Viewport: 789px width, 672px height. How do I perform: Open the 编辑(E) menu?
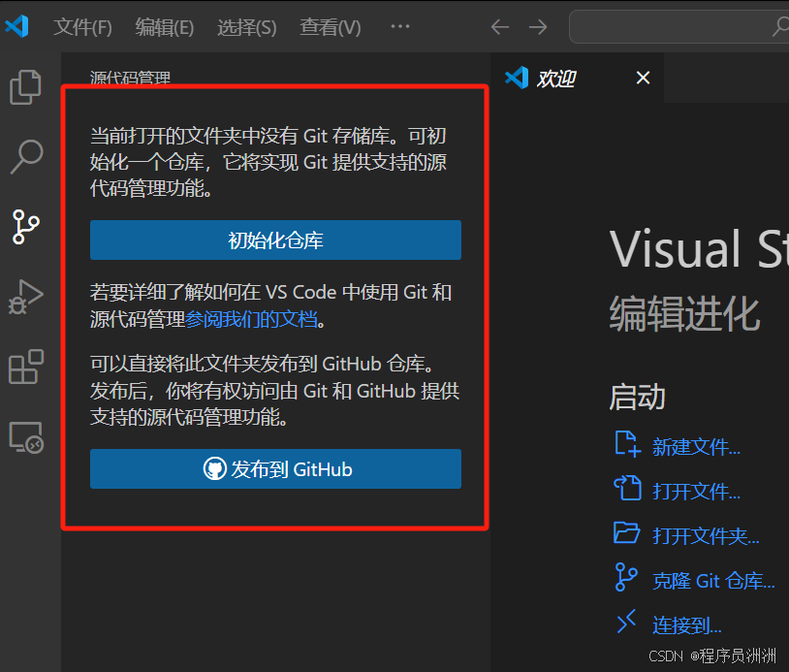point(165,27)
